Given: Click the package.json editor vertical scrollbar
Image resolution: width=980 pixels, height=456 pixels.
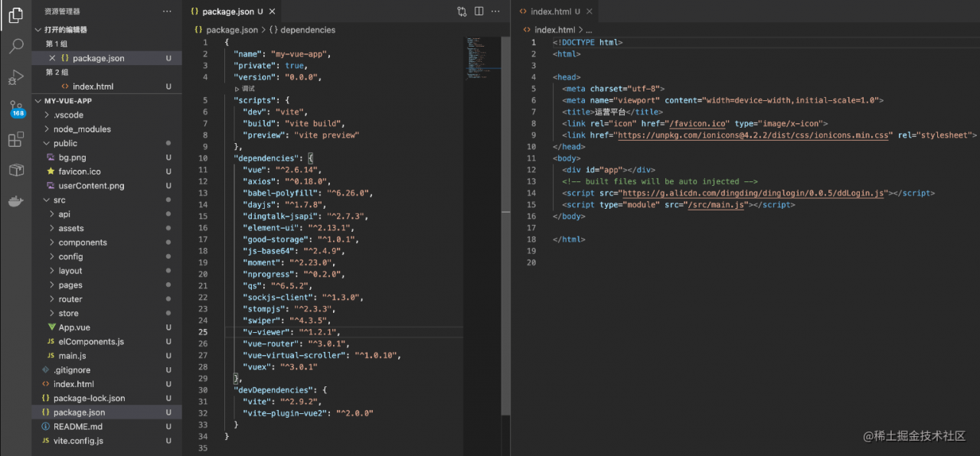Looking at the screenshot, I should [505, 226].
